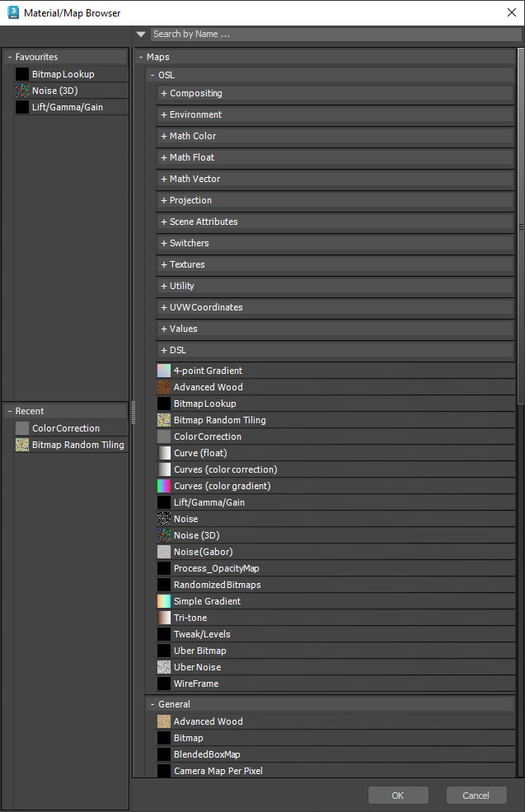
Task: Click the Curves (color gradient) rainbow icon
Action: pos(164,486)
